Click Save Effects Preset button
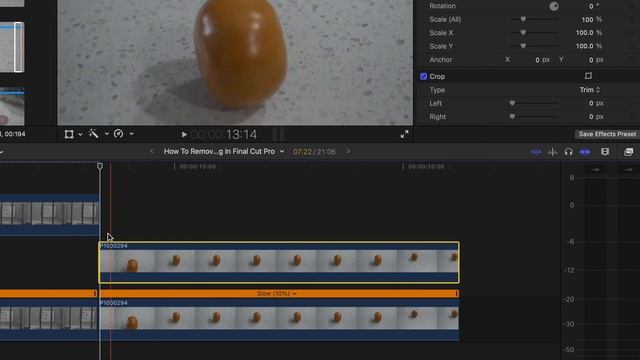Screen dimensions: 640x360 tap(607, 134)
